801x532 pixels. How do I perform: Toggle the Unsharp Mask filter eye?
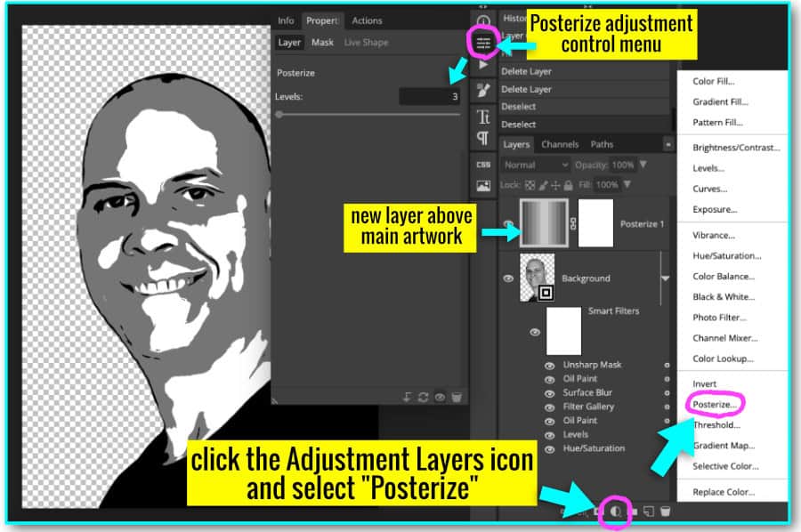[550, 366]
